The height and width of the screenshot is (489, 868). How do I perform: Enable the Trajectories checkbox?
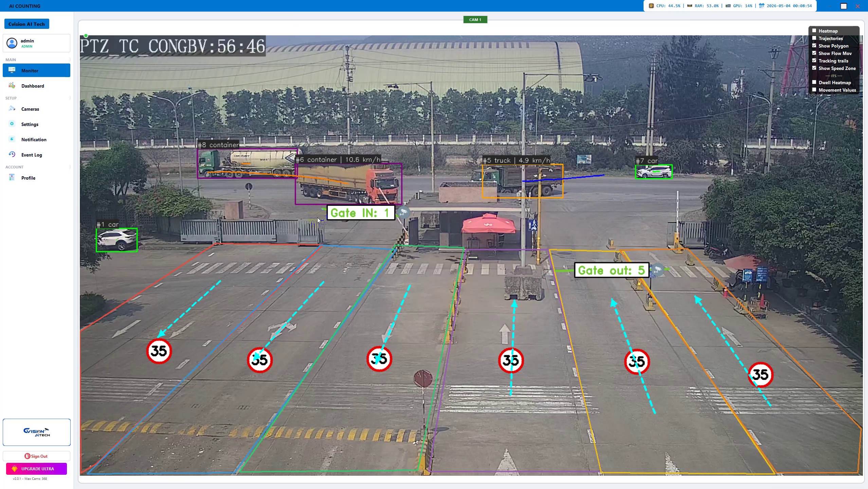[814, 38]
